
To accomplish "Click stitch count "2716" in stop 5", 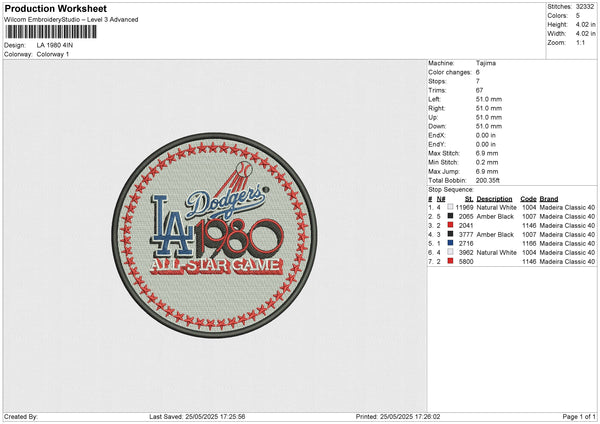I will pyautogui.click(x=466, y=243).
